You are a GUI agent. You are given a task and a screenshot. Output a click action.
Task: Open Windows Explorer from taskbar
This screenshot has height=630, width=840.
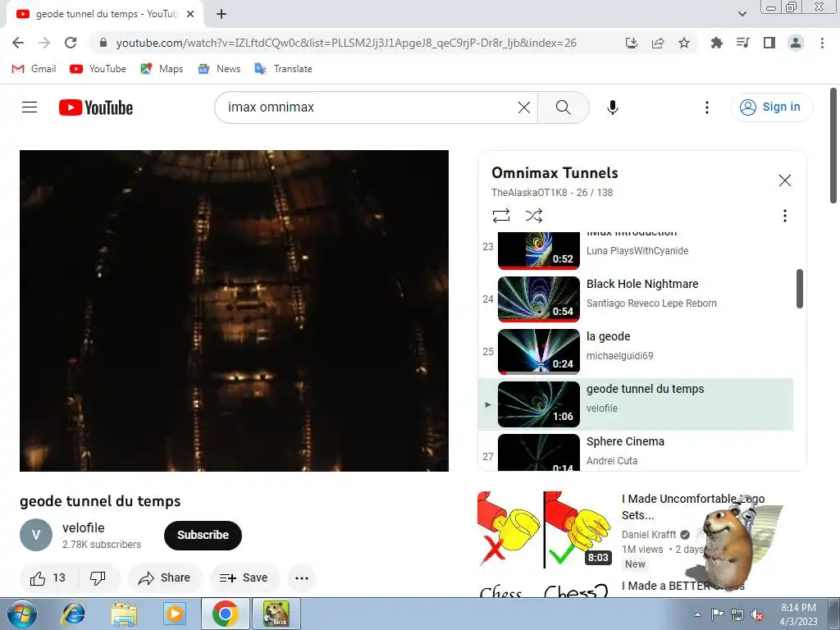124,614
